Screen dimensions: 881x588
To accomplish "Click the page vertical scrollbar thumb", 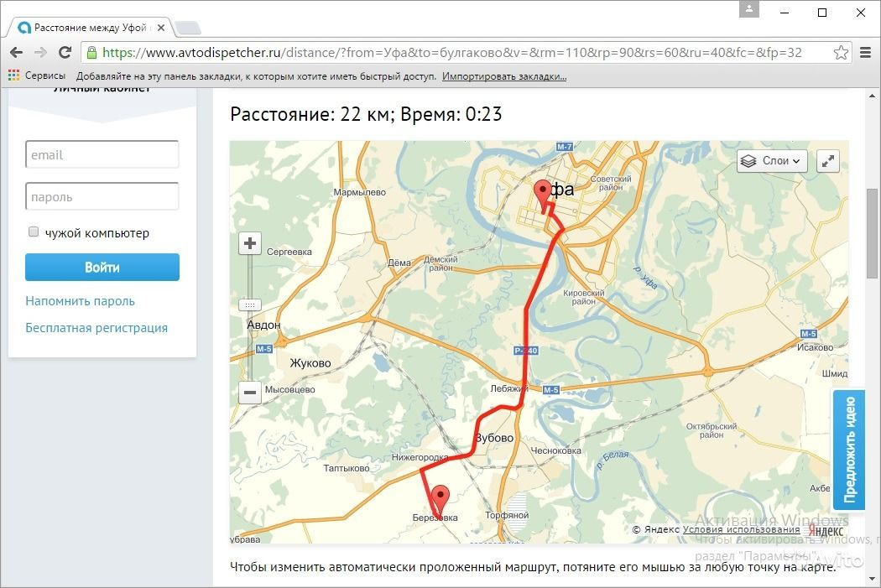I will click(872, 233).
